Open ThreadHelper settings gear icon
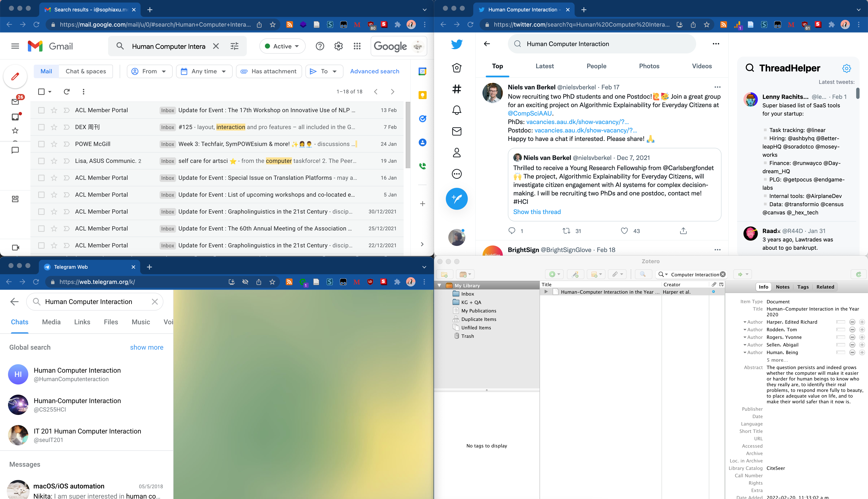The height and width of the screenshot is (499, 868). click(x=846, y=68)
